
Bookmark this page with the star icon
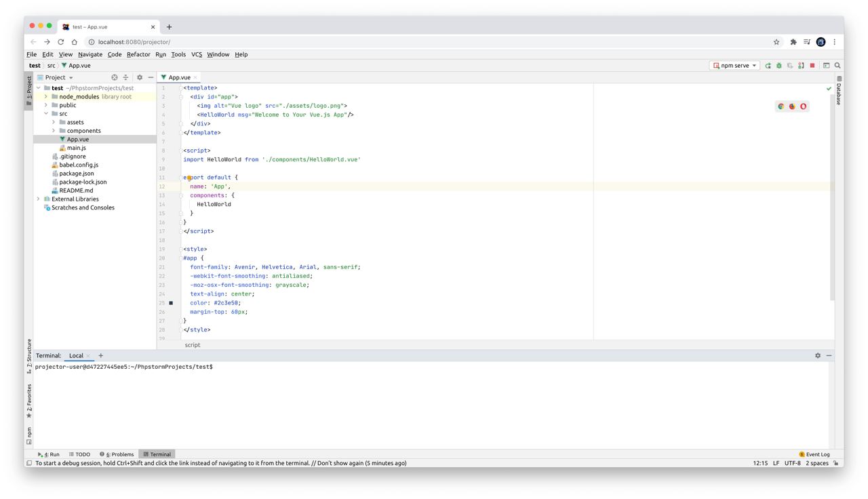point(776,42)
